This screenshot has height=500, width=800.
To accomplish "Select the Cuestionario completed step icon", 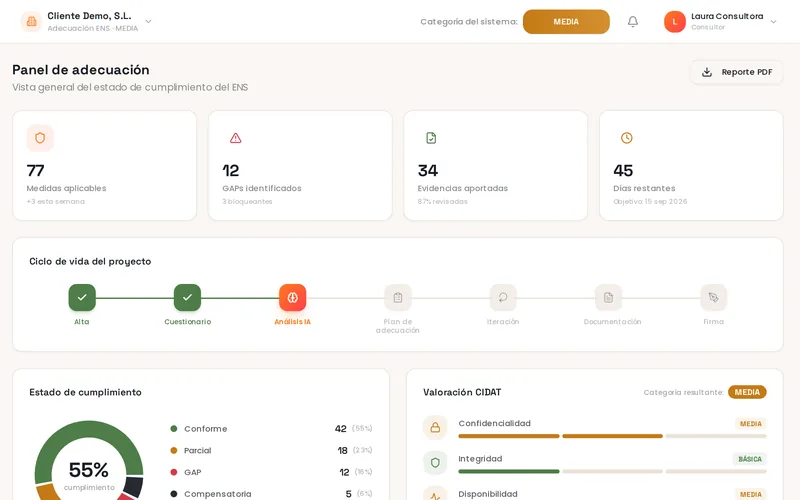I will point(187,297).
